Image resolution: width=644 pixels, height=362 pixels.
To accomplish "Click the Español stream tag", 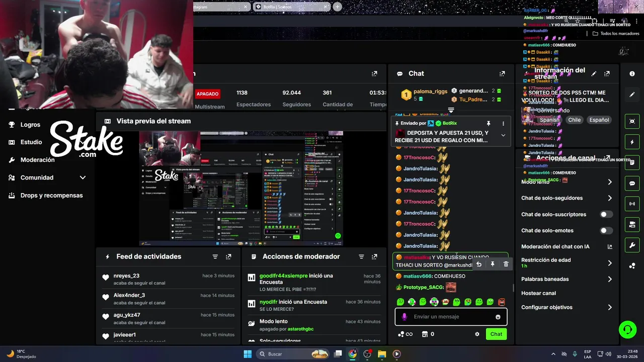I will coord(599,120).
